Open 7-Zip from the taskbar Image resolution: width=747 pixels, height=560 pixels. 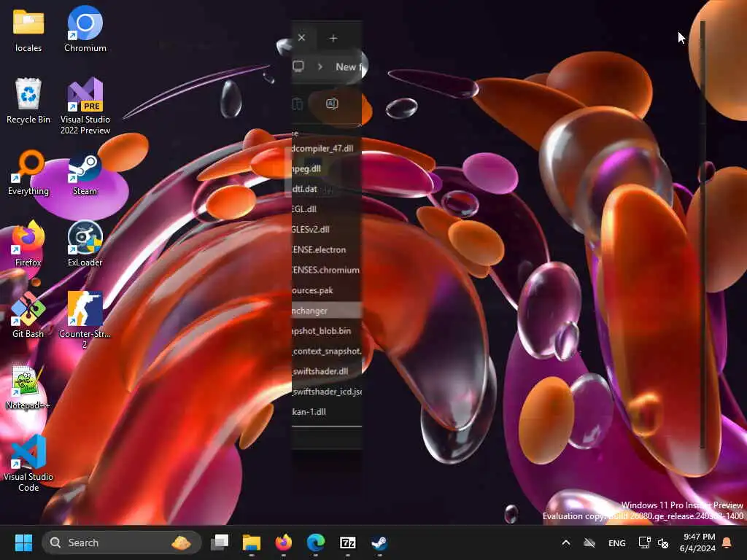348,542
